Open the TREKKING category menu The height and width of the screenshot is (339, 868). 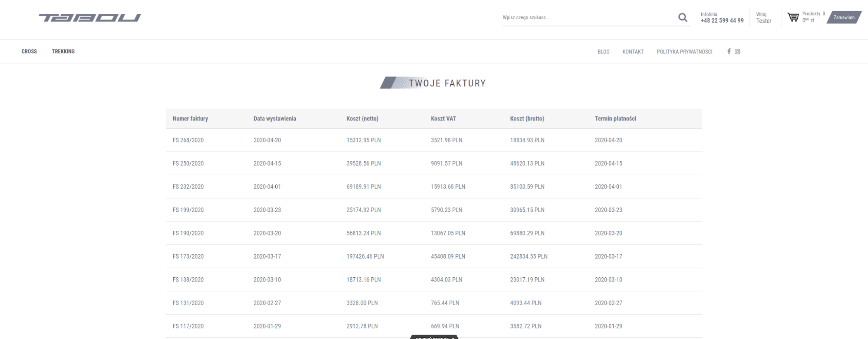[x=63, y=51]
